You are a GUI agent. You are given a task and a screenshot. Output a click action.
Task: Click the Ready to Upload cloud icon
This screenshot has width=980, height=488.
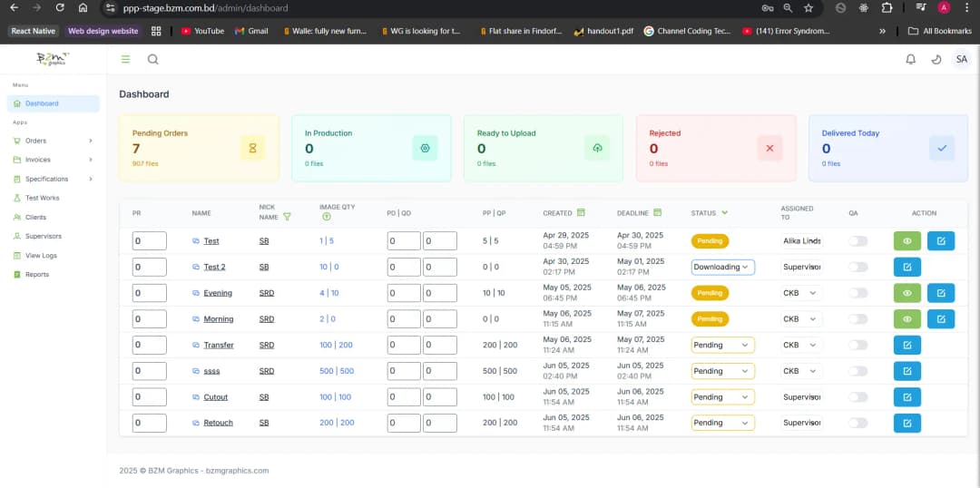point(597,148)
